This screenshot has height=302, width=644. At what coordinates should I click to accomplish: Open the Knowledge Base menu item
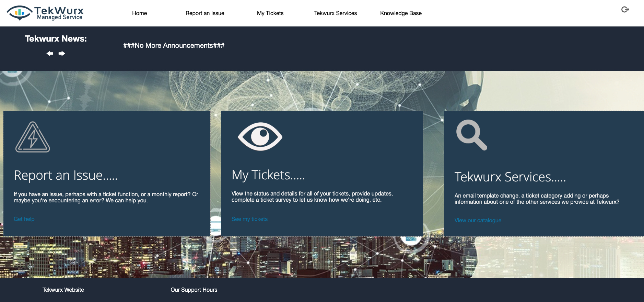click(x=401, y=13)
